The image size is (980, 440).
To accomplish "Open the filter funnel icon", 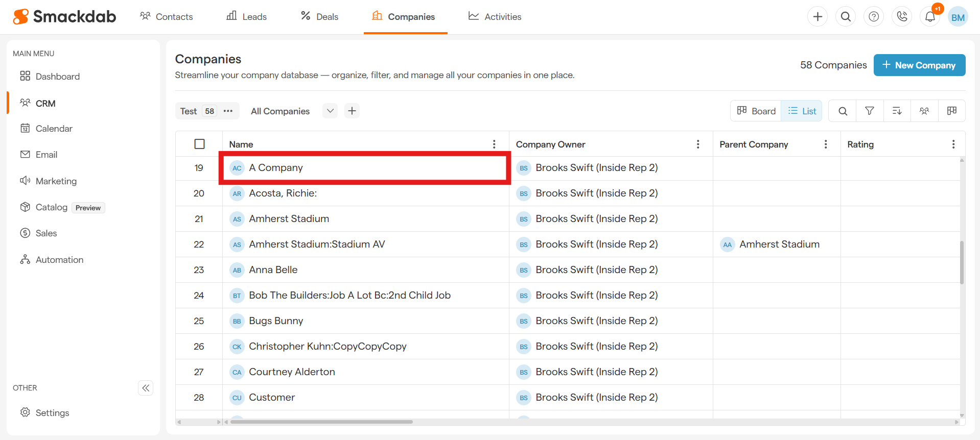I will (870, 111).
